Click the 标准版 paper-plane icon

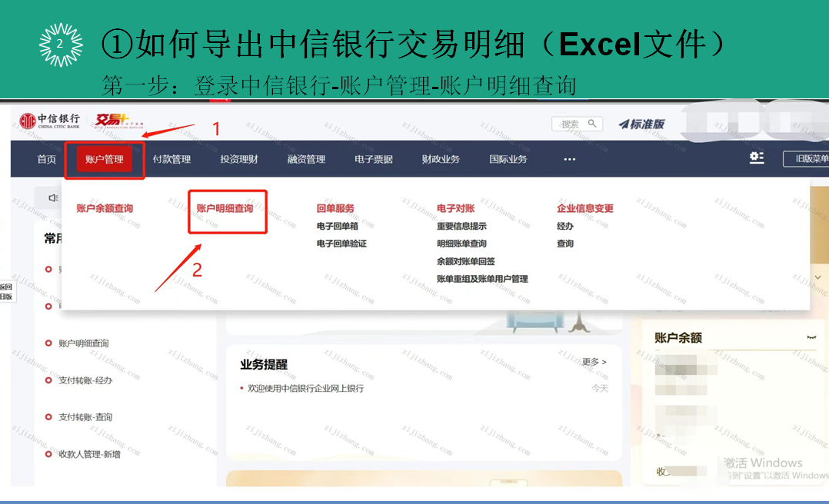624,124
